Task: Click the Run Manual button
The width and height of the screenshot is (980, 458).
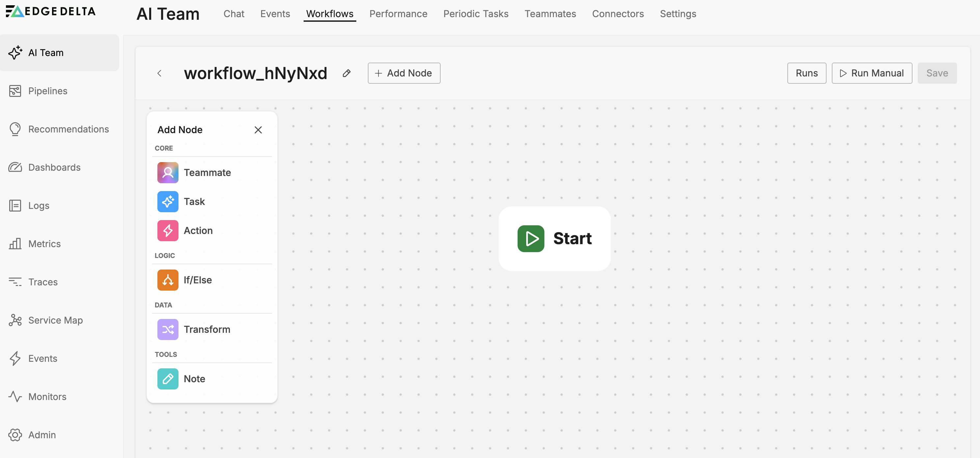Action: [x=872, y=73]
